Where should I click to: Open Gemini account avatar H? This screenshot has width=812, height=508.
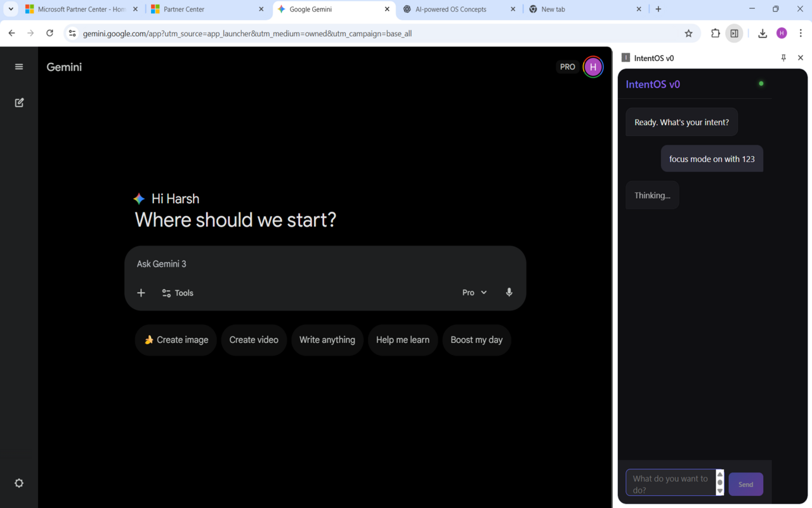click(593, 67)
